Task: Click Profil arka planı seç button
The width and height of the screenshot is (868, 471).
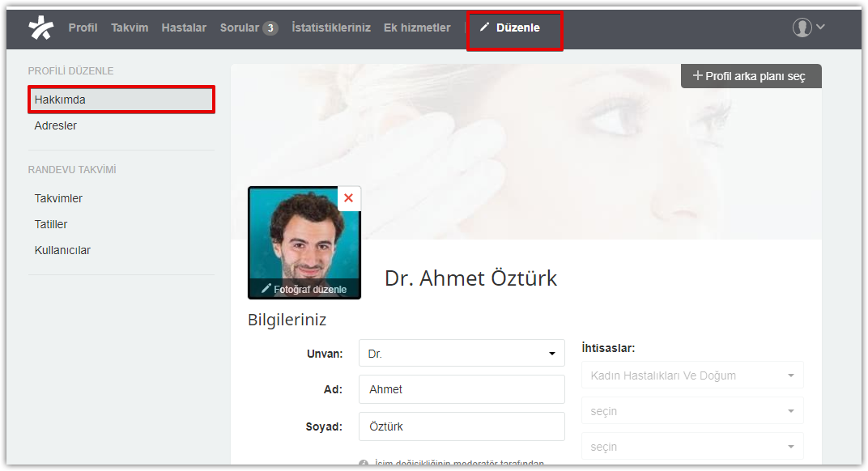Action: coord(751,76)
